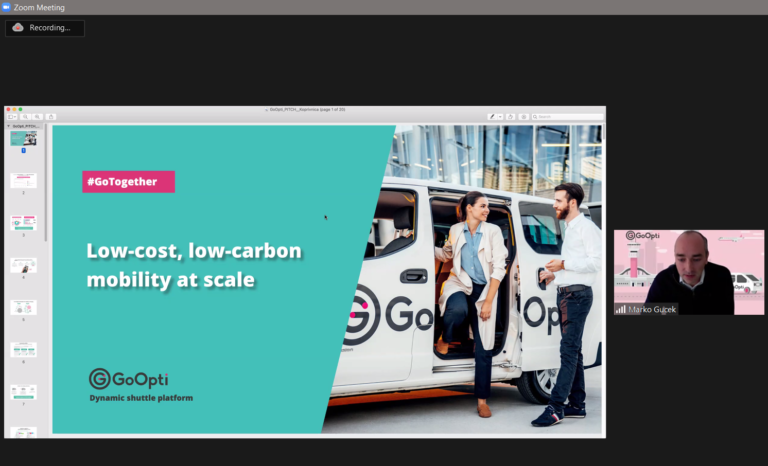
Task: Select page 5 thumbnail
Action: pyautogui.click(x=24, y=307)
